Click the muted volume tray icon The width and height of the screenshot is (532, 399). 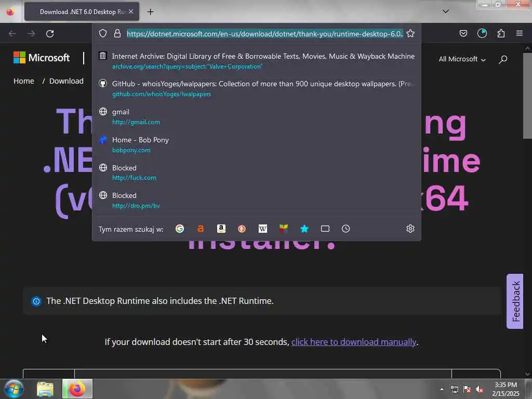(480, 390)
